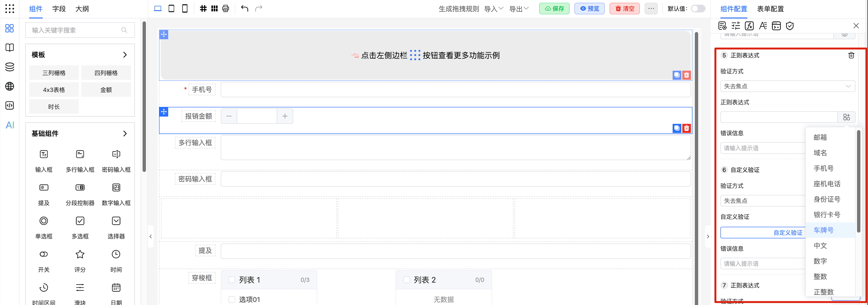Open the 大纲 tab
The image size is (868, 305).
point(82,9)
